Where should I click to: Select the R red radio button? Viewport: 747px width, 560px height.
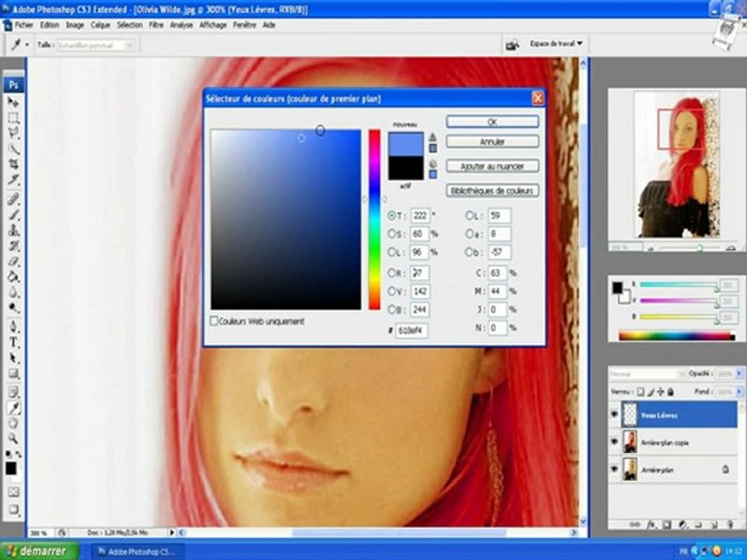click(x=391, y=273)
